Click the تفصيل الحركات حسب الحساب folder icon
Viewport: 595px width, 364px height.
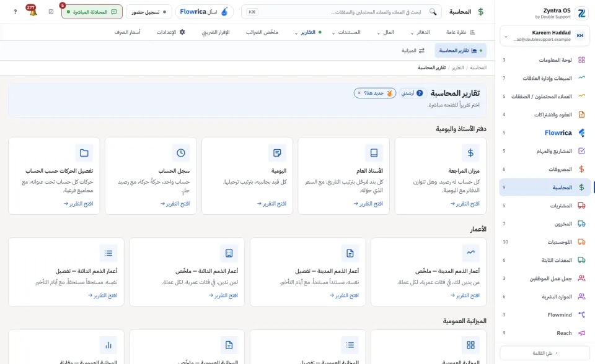[84, 153]
